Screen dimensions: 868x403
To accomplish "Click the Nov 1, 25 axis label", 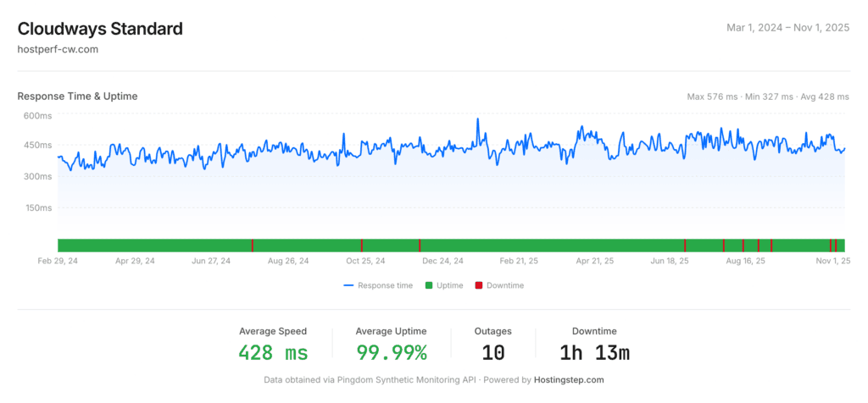I will pyautogui.click(x=832, y=261).
